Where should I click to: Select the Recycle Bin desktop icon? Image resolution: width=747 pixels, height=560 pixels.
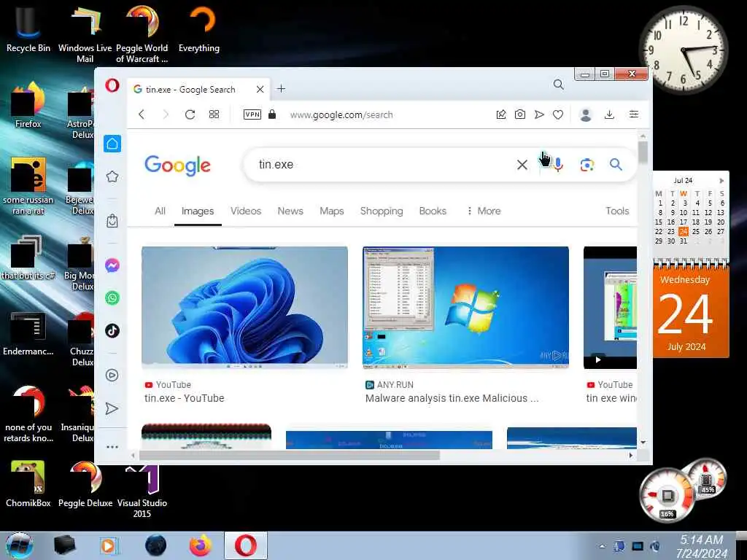point(28,29)
